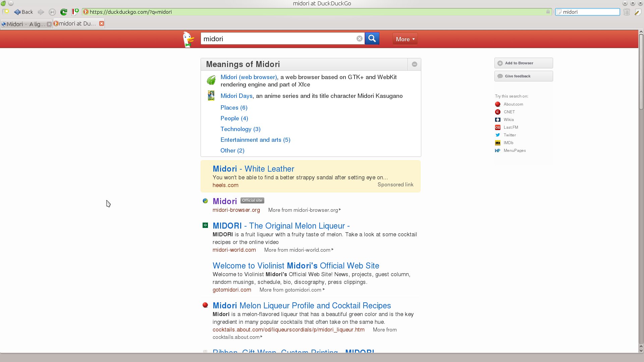Viewport: 644px width, 362px height.
Task: Try this search on Wikia
Action: [x=504, y=120]
